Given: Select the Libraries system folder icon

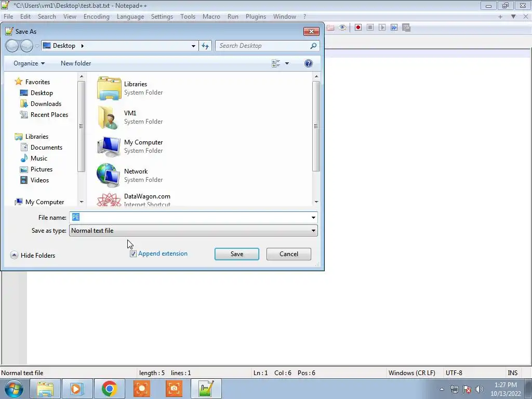Looking at the screenshot, I should (x=109, y=88).
